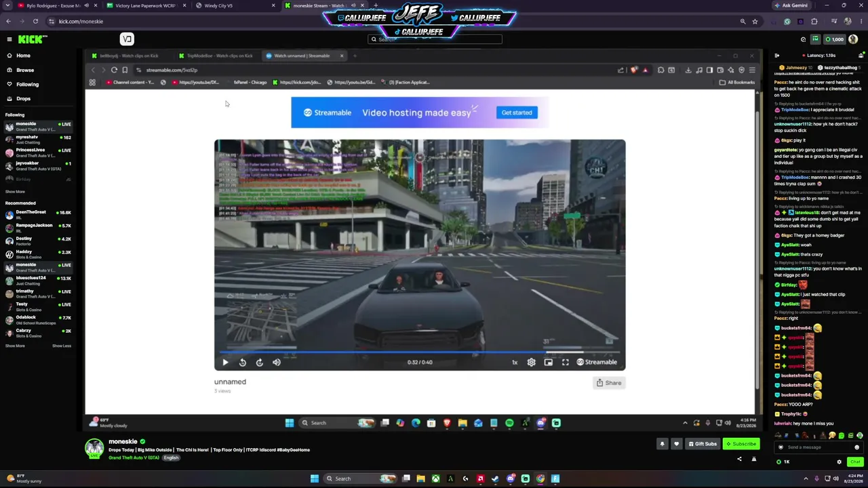Click Show Less under Recommended list
This screenshot has height=488, width=868.
[x=62, y=346]
